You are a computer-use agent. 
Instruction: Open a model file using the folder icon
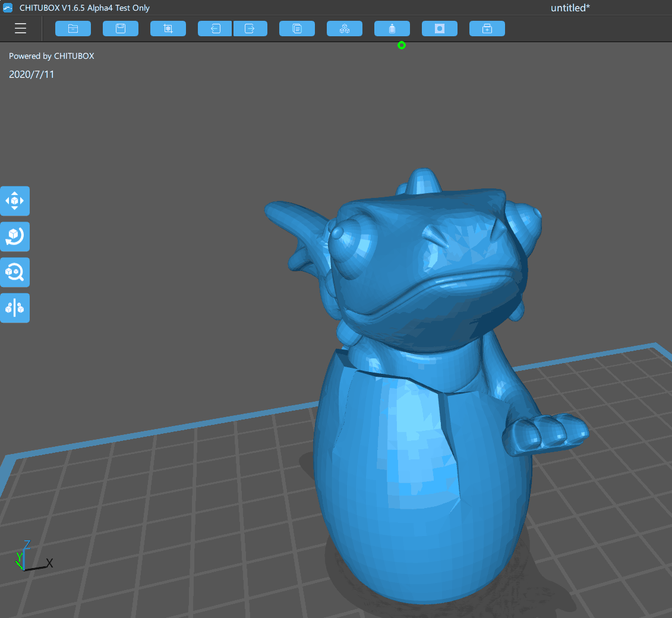pyautogui.click(x=73, y=28)
